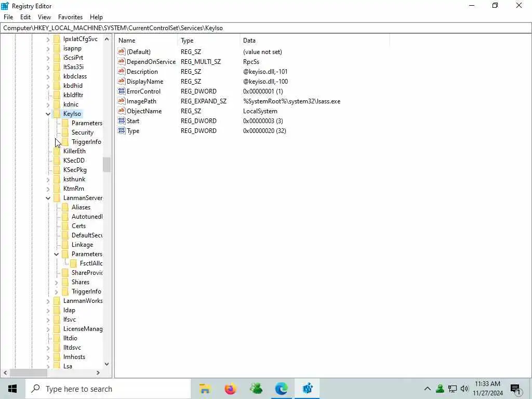Select the lltdsvc key
Viewport: 532px width, 399px height.
(x=72, y=348)
